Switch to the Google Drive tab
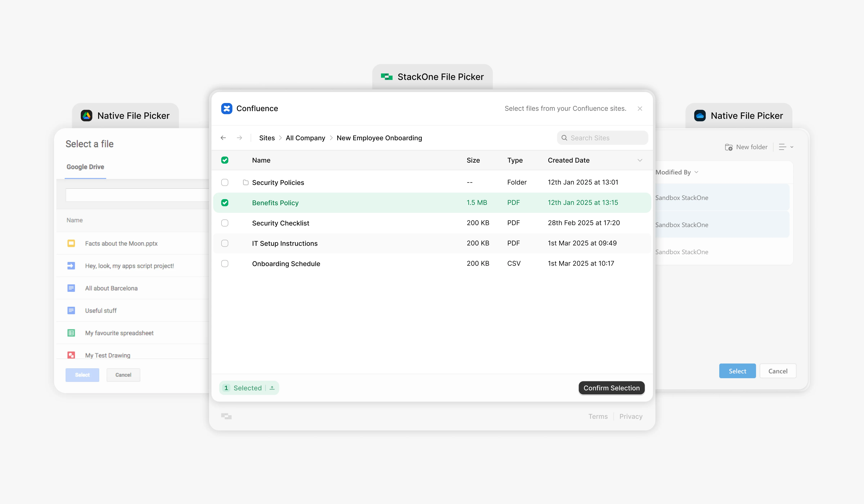Viewport: 864px width, 504px height. [x=85, y=167]
